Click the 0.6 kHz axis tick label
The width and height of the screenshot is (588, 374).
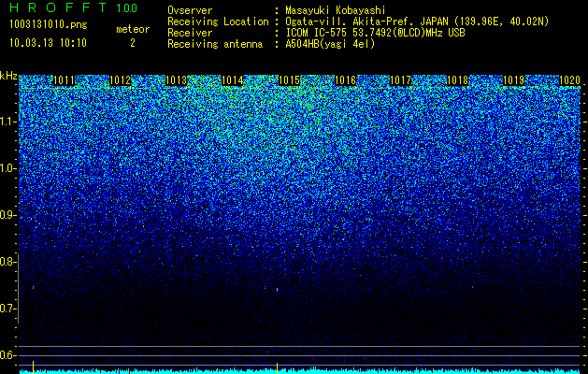click(x=7, y=355)
